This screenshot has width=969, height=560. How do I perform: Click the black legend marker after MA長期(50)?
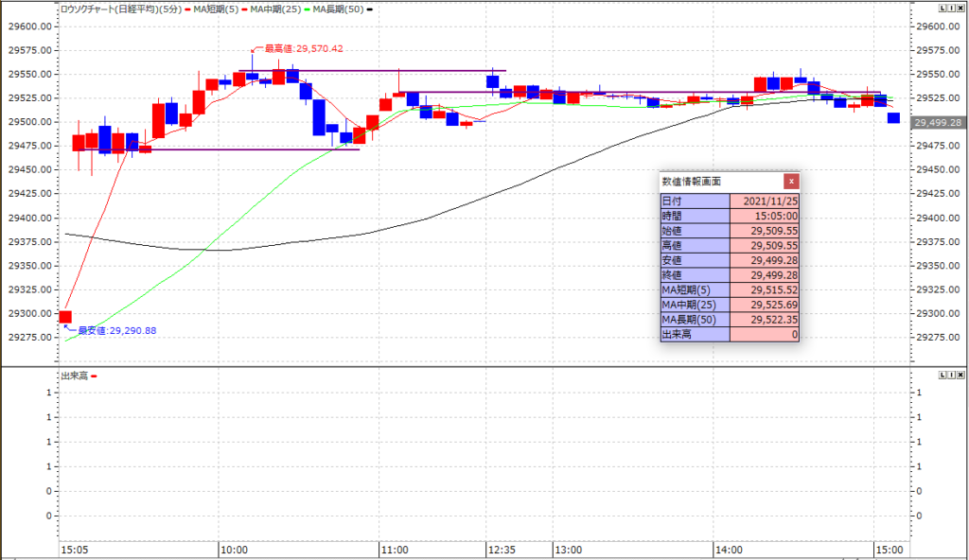click(x=370, y=9)
